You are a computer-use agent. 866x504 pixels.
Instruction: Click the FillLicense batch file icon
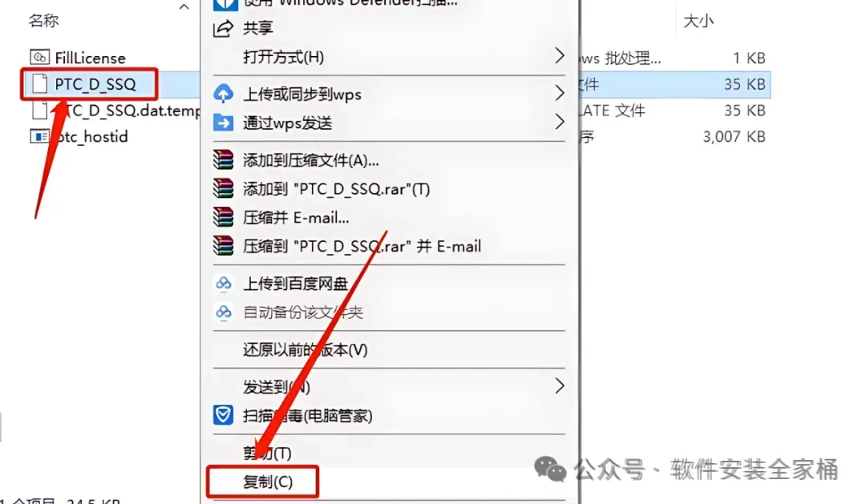39,57
